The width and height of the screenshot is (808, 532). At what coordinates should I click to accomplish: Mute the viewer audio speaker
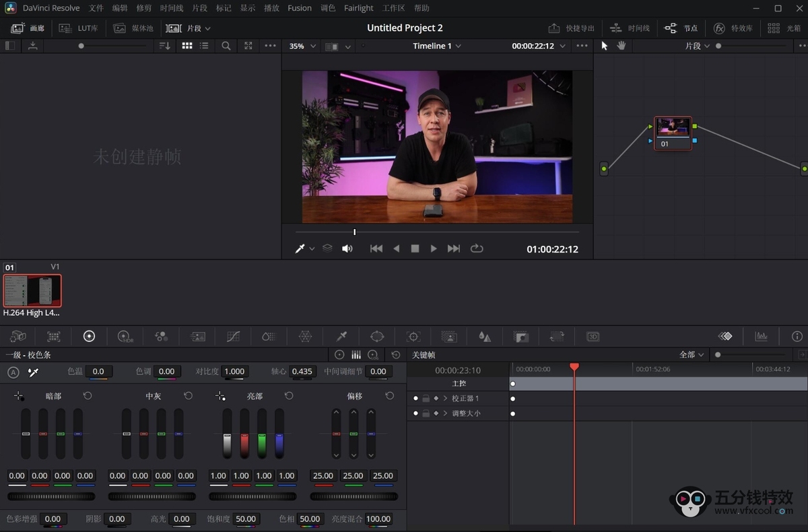pos(347,248)
